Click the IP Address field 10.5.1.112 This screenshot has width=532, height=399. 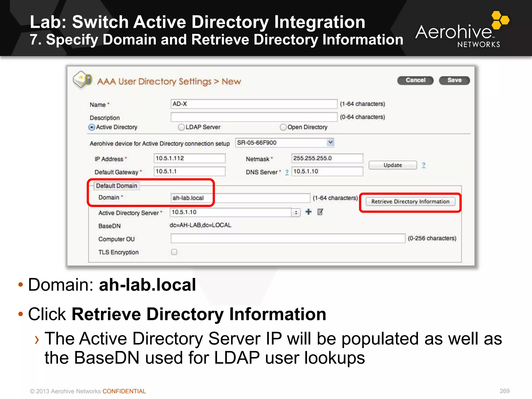[x=190, y=158]
